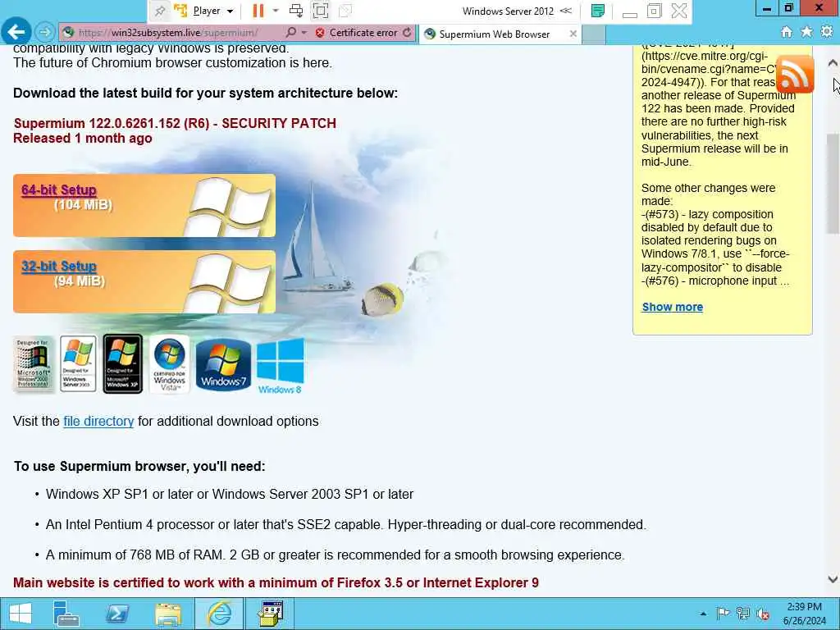Click the 32-bit Setup download link
The height and width of the screenshot is (630, 840).
coord(59,267)
